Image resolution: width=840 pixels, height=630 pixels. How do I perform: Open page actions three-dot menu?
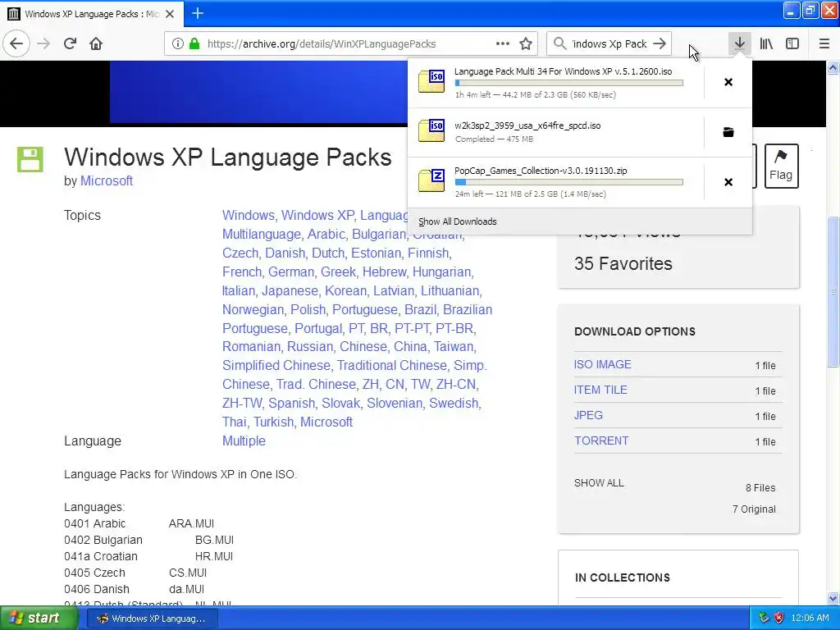click(503, 43)
